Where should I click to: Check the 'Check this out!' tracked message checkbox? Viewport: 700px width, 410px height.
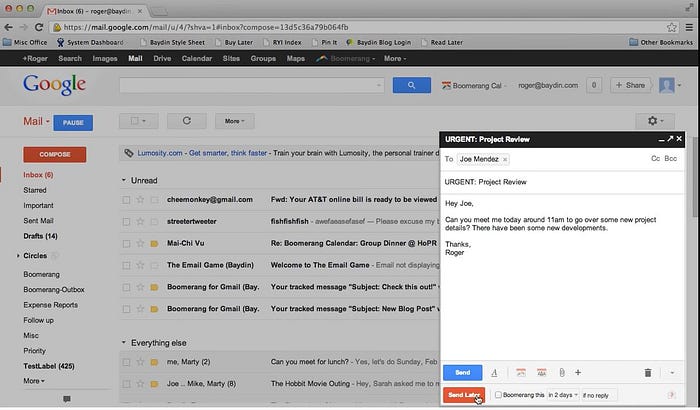(x=126, y=287)
